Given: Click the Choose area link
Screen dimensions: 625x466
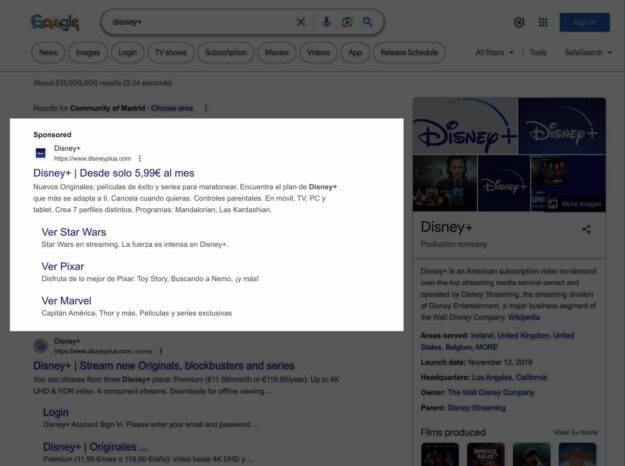Looking at the screenshot, I should [x=172, y=108].
